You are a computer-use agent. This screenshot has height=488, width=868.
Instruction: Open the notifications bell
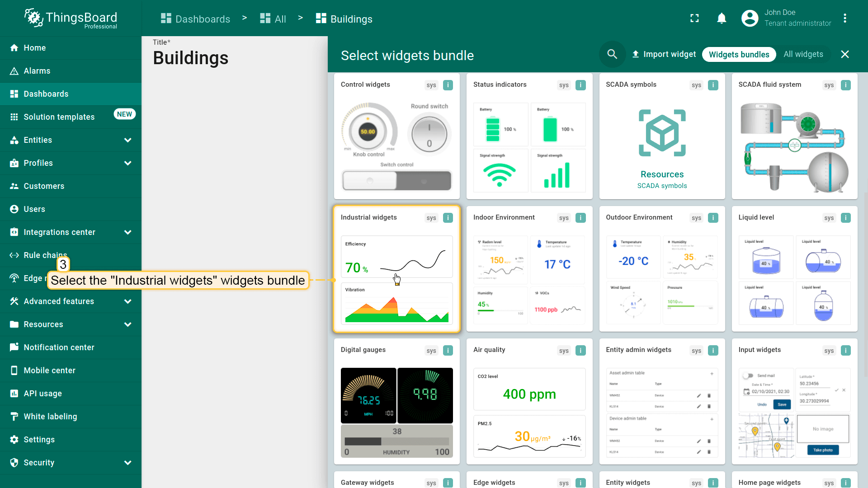(x=722, y=19)
